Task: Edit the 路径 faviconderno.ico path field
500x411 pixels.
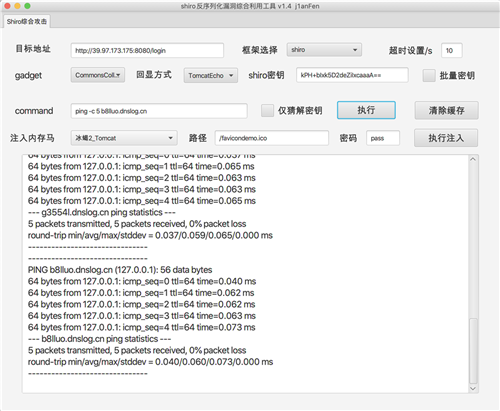Action: [x=272, y=138]
